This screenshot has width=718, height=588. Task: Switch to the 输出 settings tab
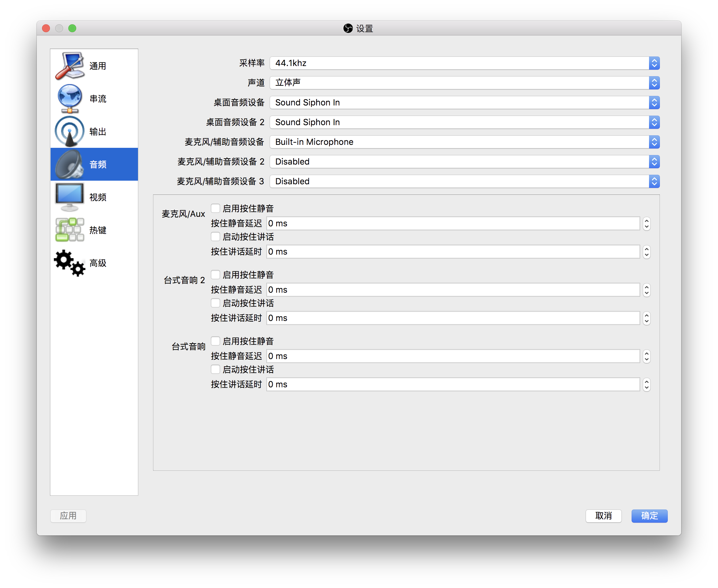click(x=94, y=131)
